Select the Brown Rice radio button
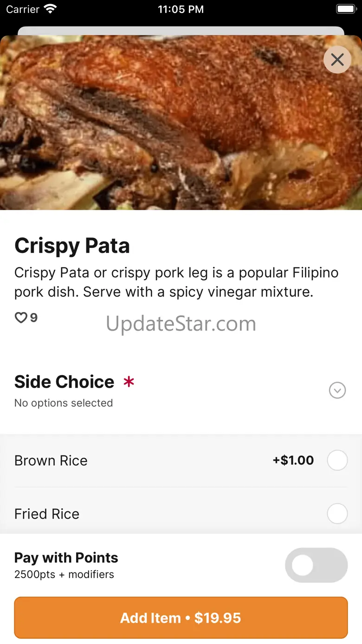Viewport: 362px width, 644px height. point(337,461)
